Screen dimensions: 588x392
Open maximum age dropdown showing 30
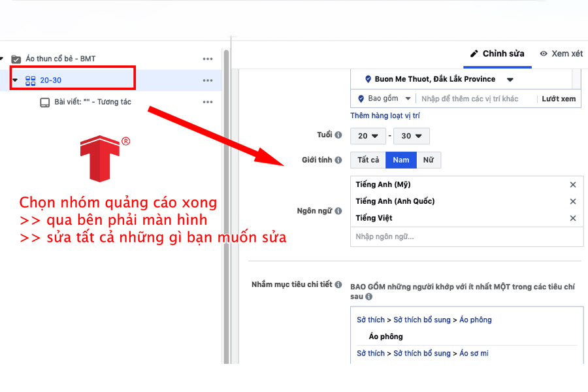click(412, 136)
